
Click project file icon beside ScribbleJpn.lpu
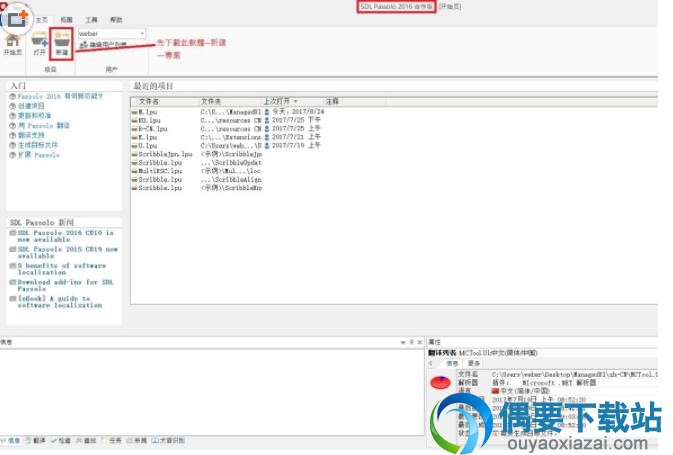point(134,154)
